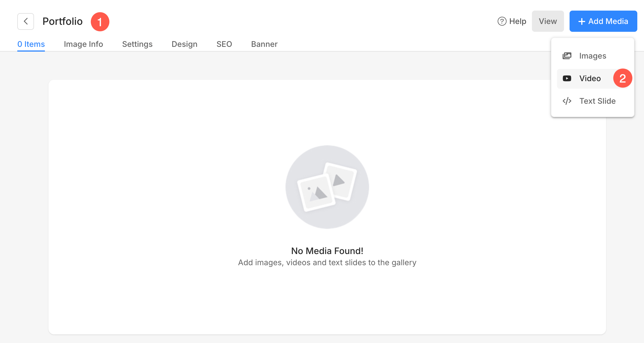Open the Help link
This screenshot has width=644, height=343.
click(512, 21)
